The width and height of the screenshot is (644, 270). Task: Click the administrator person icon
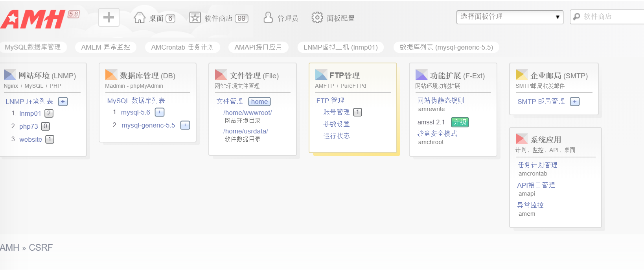point(268,18)
